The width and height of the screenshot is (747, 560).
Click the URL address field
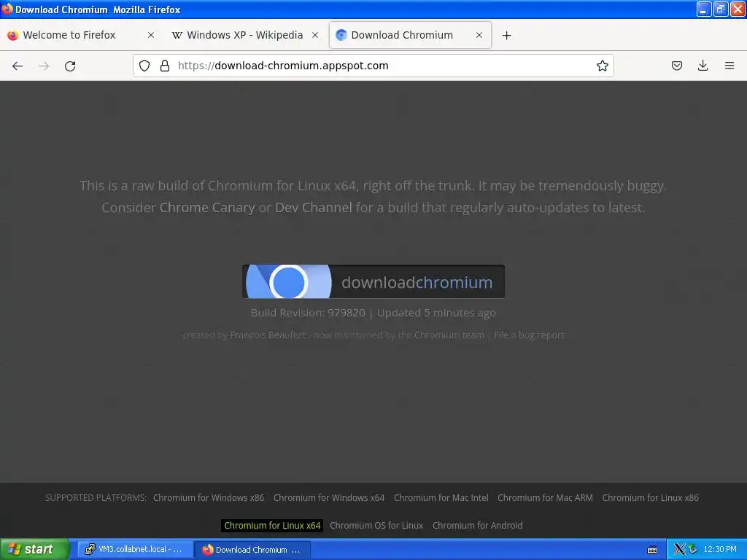373,66
